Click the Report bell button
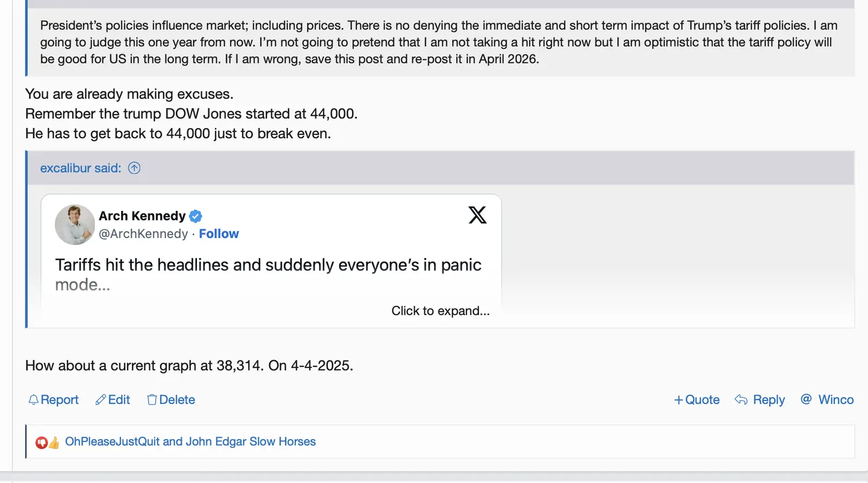868x483 pixels. 53,400
